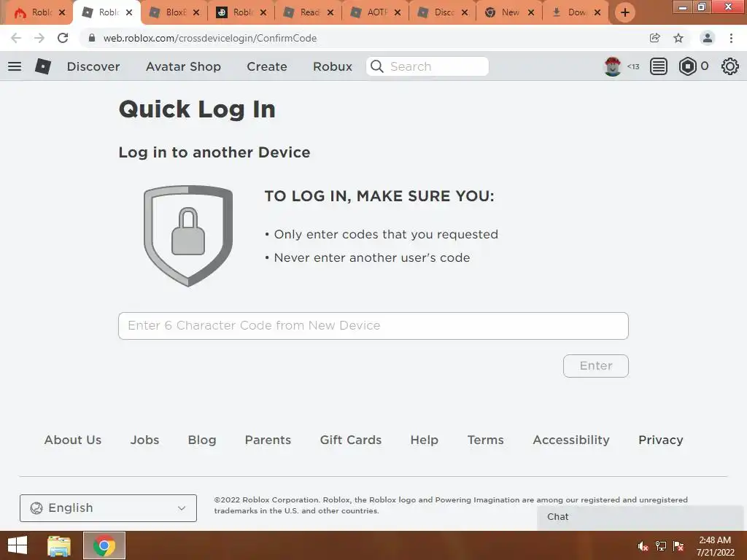Open the Accessibility footer link
This screenshot has width=747, height=560.
(x=571, y=440)
